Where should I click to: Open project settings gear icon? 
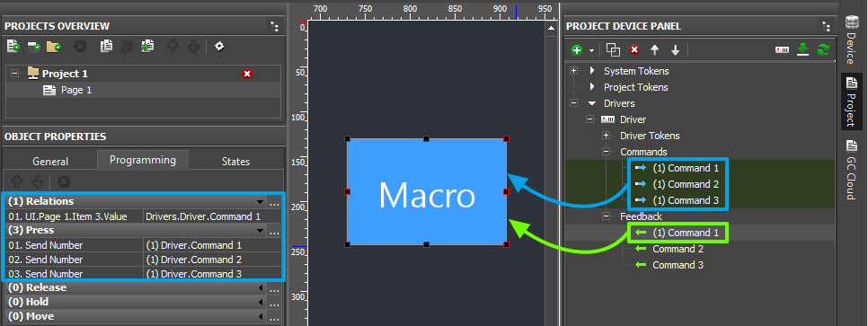(219, 47)
